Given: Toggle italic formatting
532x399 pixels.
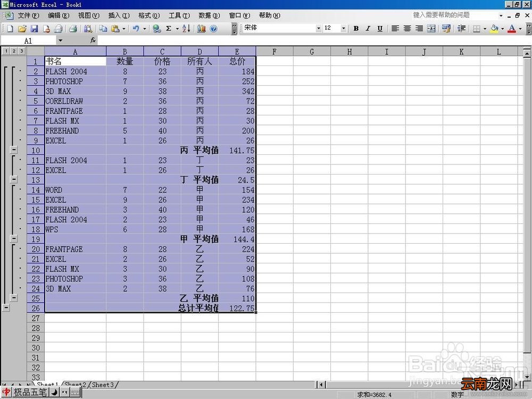Looking at the screenshot, I should tap(368, 29).
